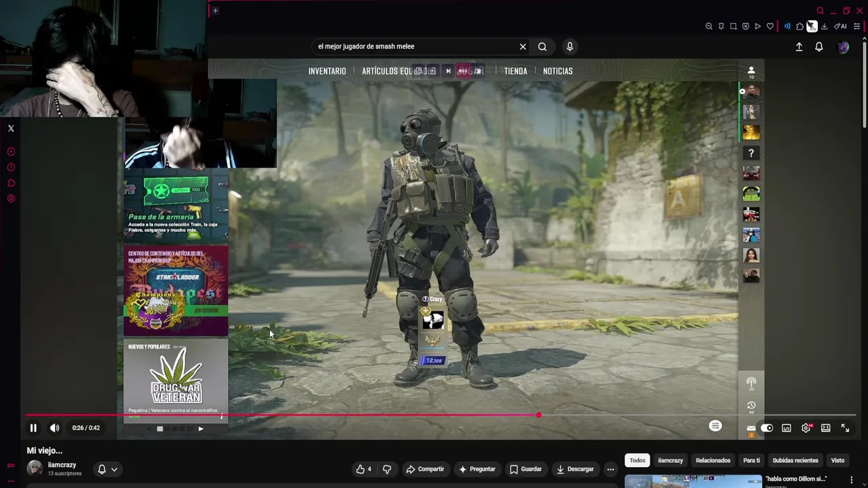Screen dimensions: 868x488
Task: Click the round equalizer button on video
Action: pyautogui.click(x=715, y=426)
